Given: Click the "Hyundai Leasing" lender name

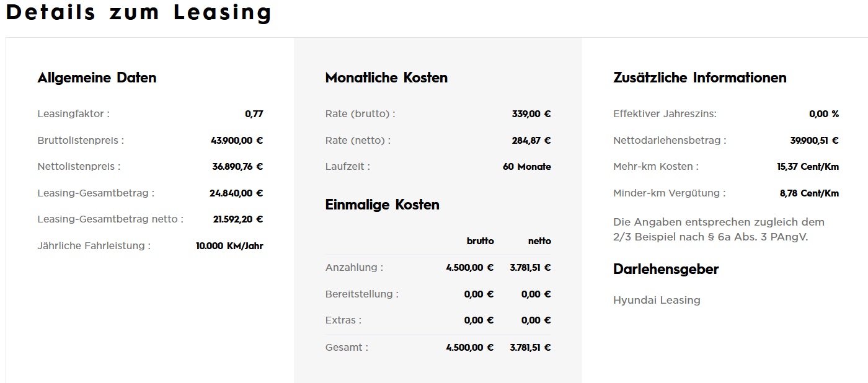Looking at the screenshot, I should coord(657,301).
